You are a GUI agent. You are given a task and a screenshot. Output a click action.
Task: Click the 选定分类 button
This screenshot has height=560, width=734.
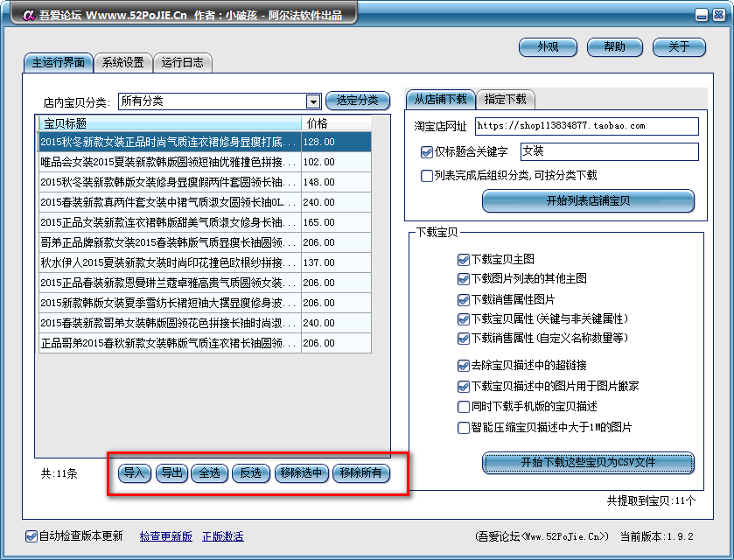(x=357, y=101)
